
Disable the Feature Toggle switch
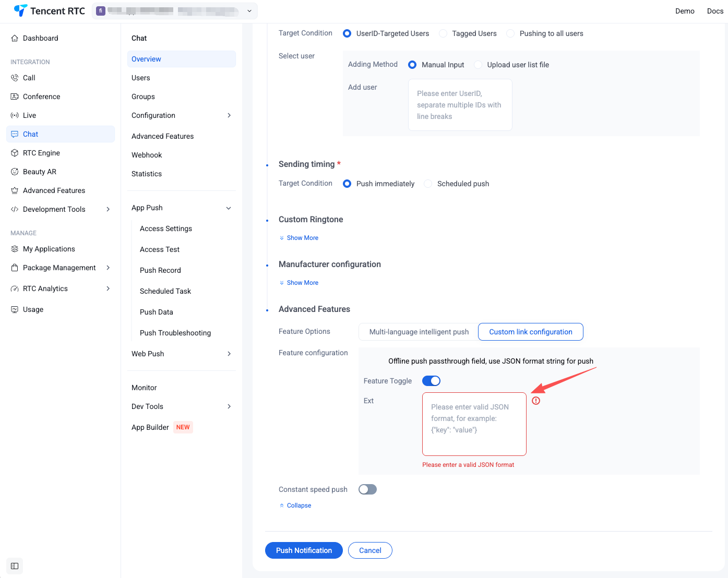[x=431, y=381]
